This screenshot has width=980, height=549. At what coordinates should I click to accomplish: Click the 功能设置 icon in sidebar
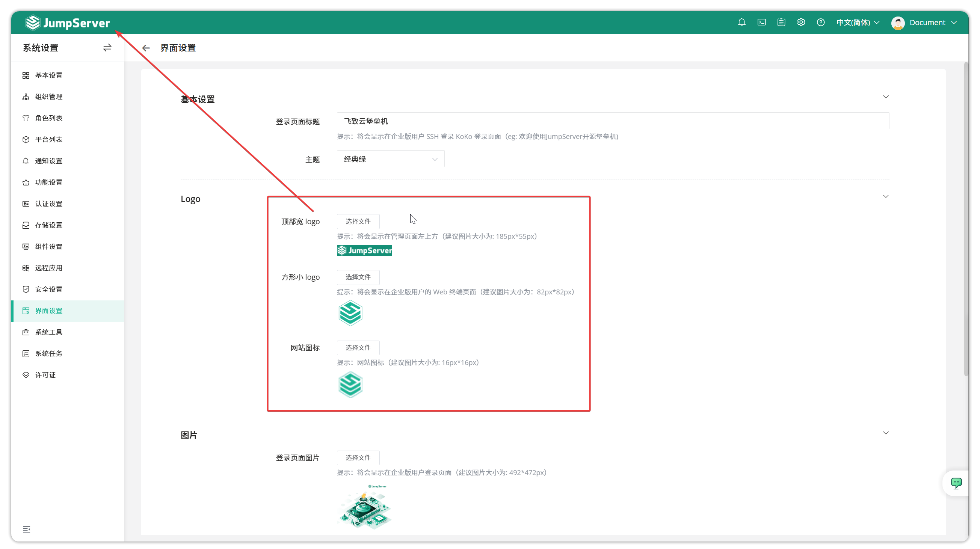pos(26,182)
